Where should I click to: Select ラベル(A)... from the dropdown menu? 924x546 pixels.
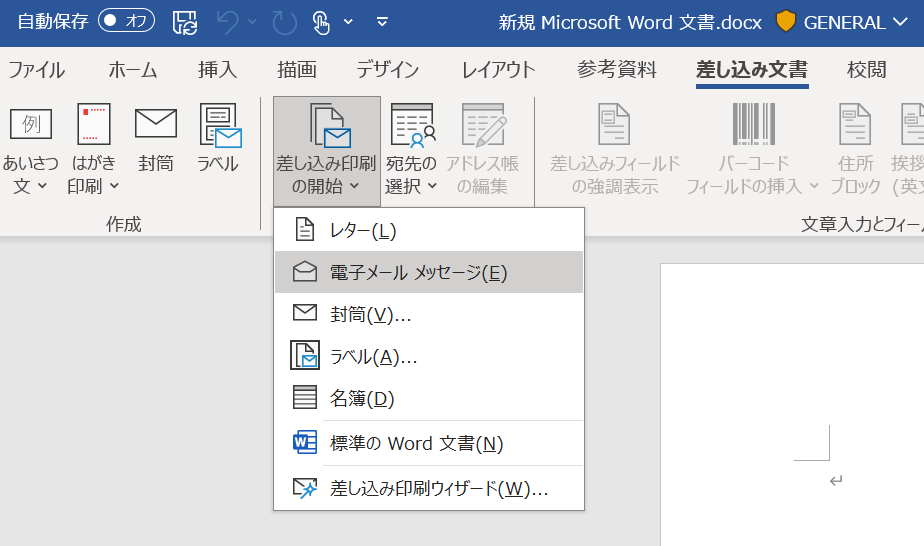tap(429, 356)
